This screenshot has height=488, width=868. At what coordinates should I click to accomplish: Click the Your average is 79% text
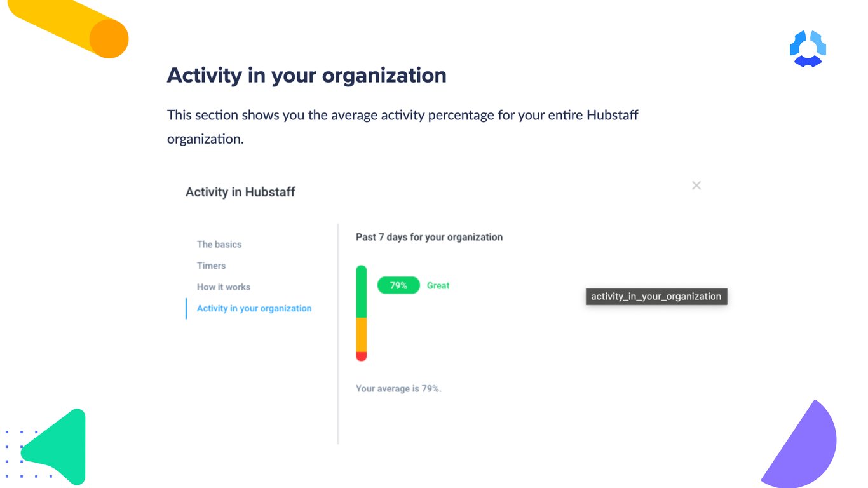[x=398, y=388]
